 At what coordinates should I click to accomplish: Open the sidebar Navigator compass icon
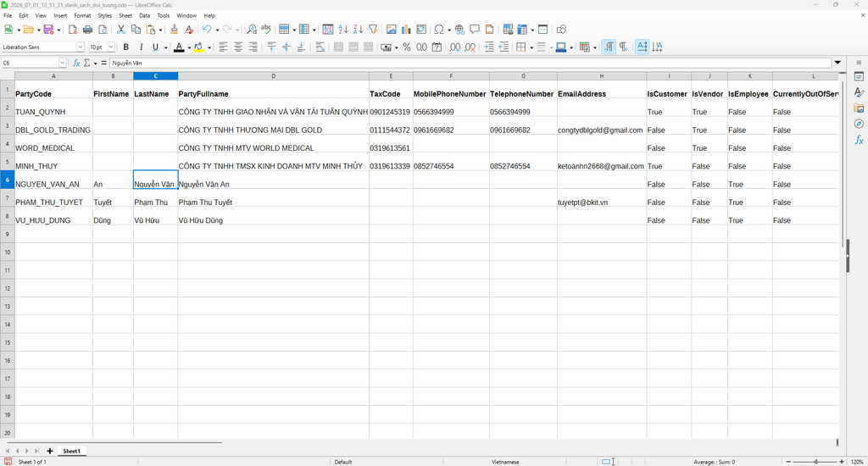coord(860,124)
